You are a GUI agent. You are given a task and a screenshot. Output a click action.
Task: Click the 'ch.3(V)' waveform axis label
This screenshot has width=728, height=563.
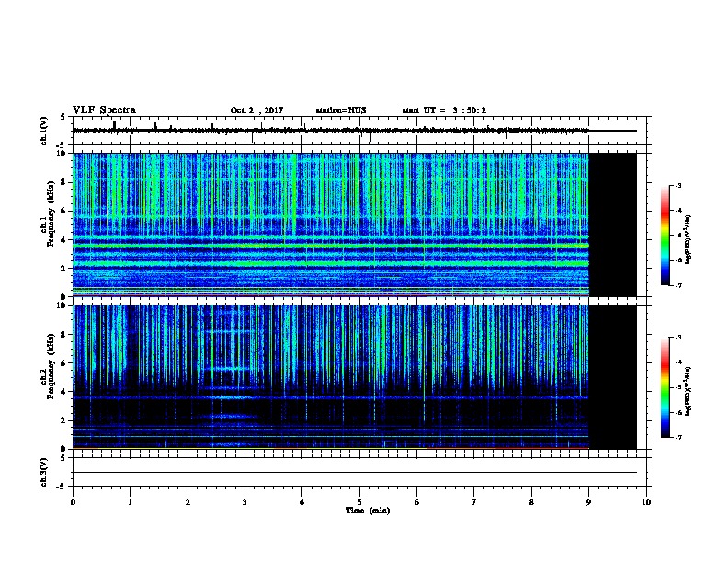click(x=44, y=472)
